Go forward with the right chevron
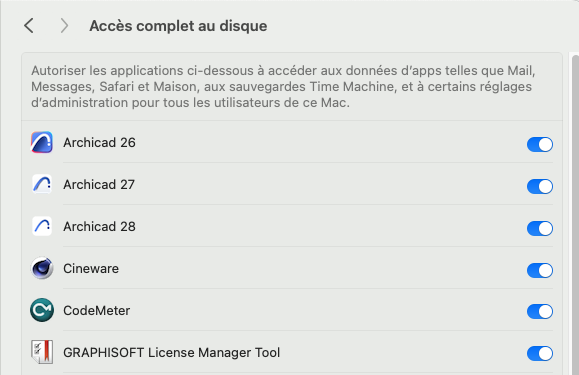 pyautogui.click(x=64, y=26)
